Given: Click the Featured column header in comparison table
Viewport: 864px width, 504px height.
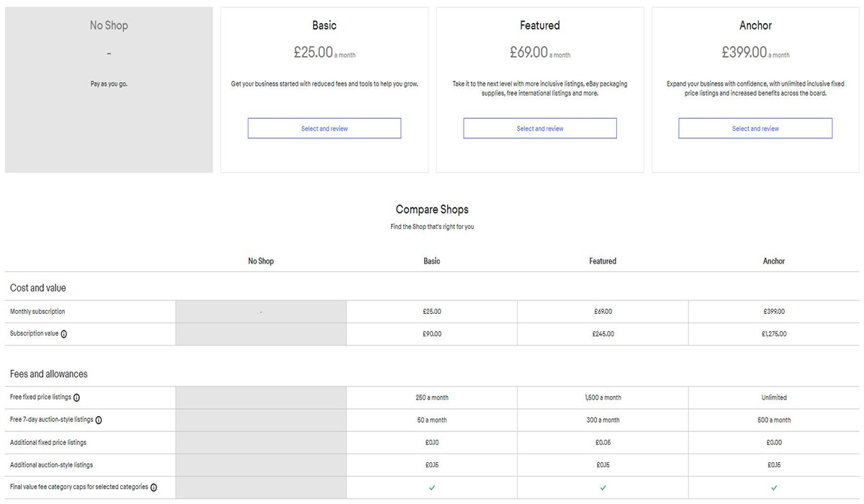Looking at the screenshot, I should point(603,261).
